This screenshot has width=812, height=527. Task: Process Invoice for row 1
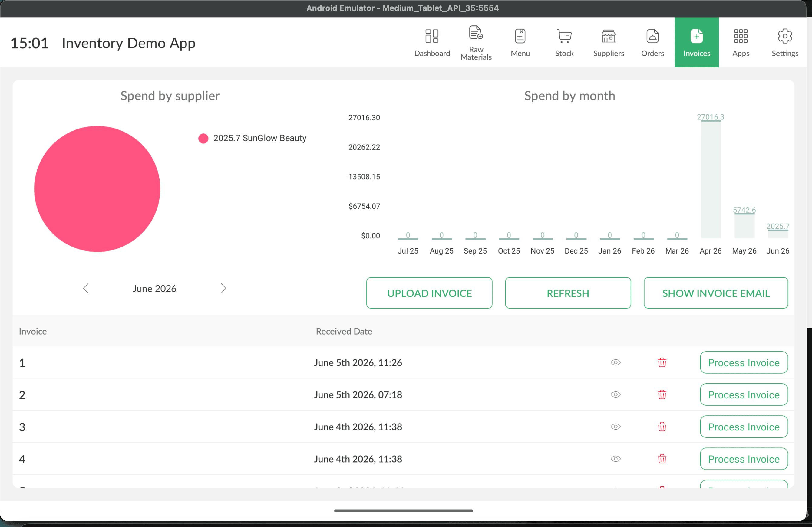tap(744, 362)
